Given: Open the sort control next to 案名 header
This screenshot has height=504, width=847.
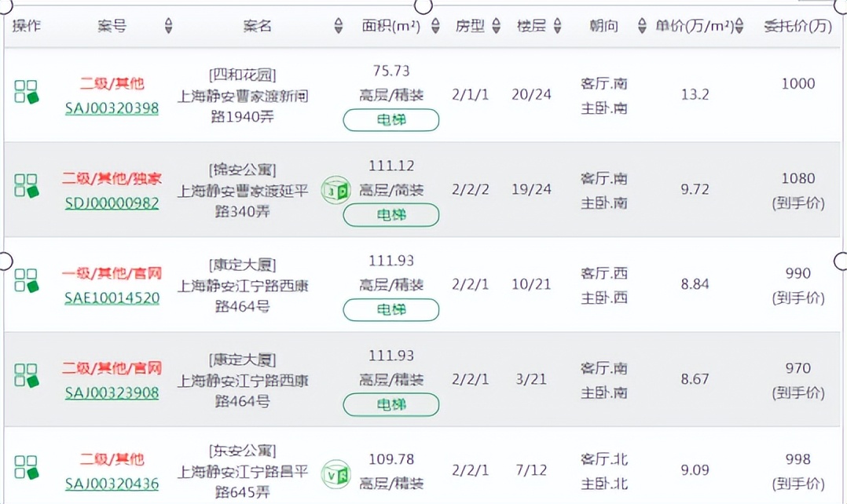Looking at the screenshot, I should pos(338,24).
